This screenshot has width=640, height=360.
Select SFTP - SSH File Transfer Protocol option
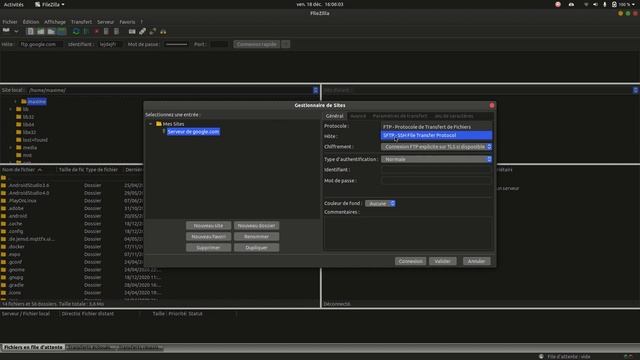point(436,135)
